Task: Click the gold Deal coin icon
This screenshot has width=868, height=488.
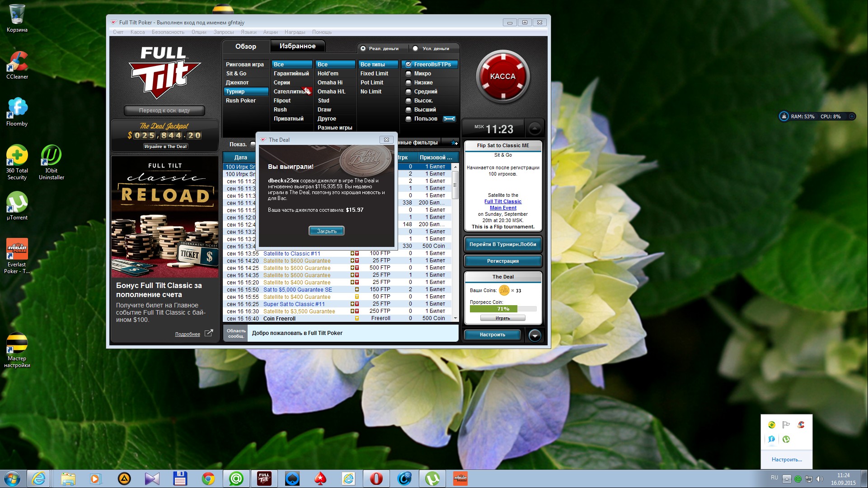Action: (504, 290)
